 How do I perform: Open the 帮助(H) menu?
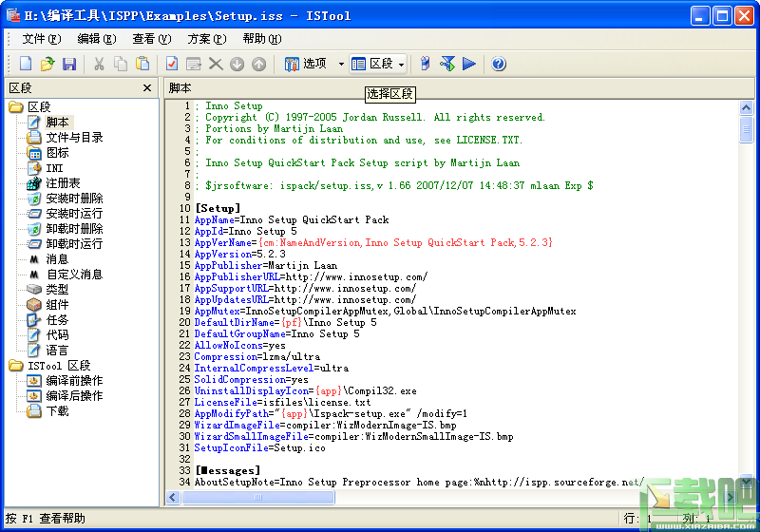click(x=262, y=39)
